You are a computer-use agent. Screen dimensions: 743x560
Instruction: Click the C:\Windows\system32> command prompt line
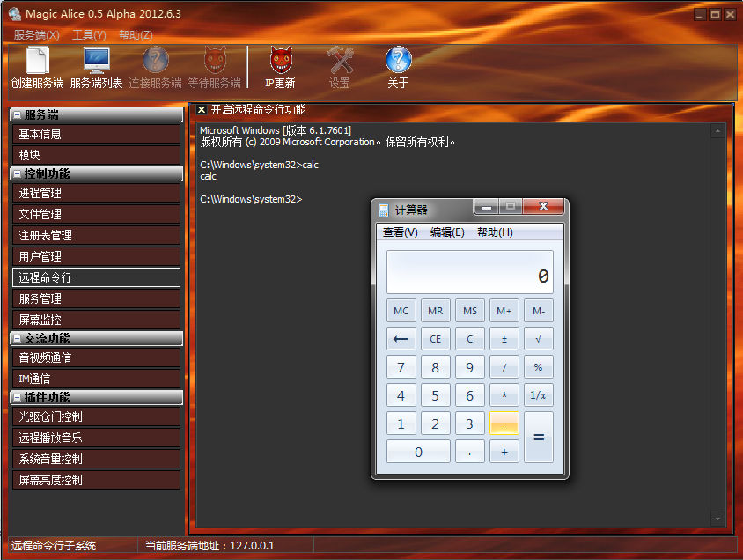[251, 199]
